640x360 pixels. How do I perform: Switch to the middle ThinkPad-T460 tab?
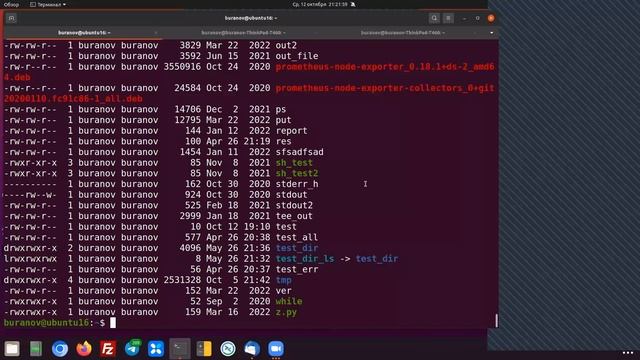coord(243,33)
